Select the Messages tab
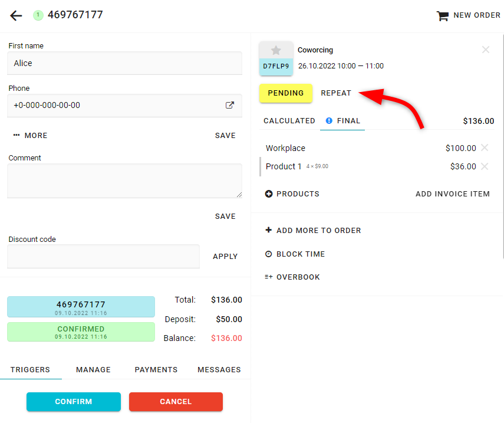Image resolution: width=504 pixels, height=423 pixels. tap(219, 369)
